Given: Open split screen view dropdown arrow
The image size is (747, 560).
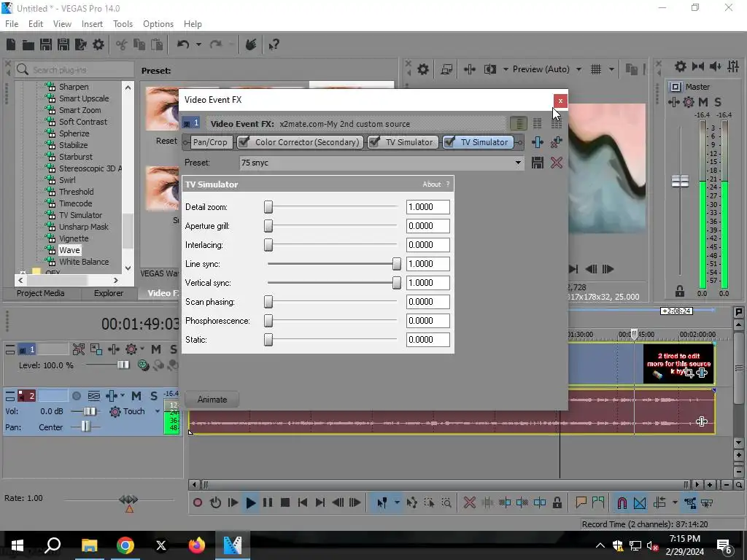Looking at the screenshot, I should (x=506, y=69).
